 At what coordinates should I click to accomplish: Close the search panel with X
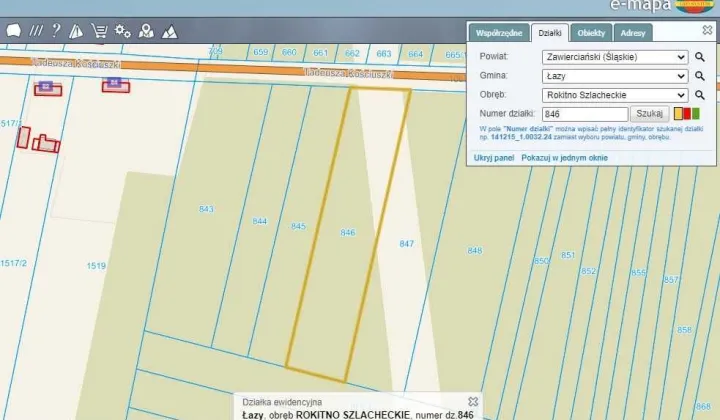(708, 31)
